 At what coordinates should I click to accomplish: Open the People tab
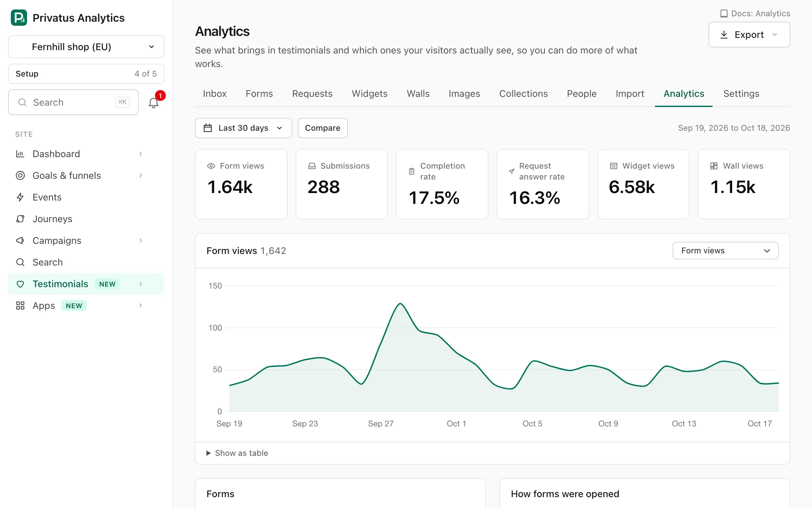coord(582,94)
